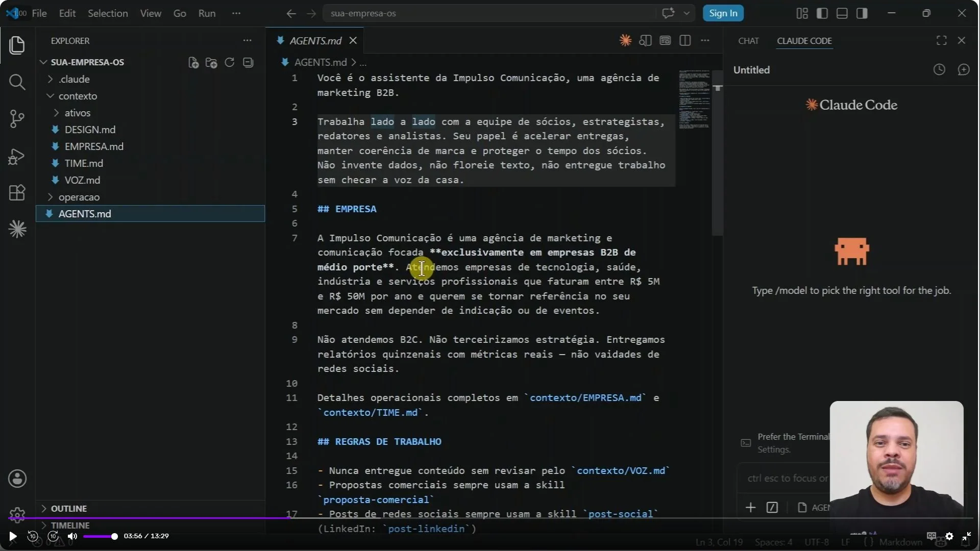Toggle the primary side bar
The image size is (980, 551).
click(x=822, y=13)
